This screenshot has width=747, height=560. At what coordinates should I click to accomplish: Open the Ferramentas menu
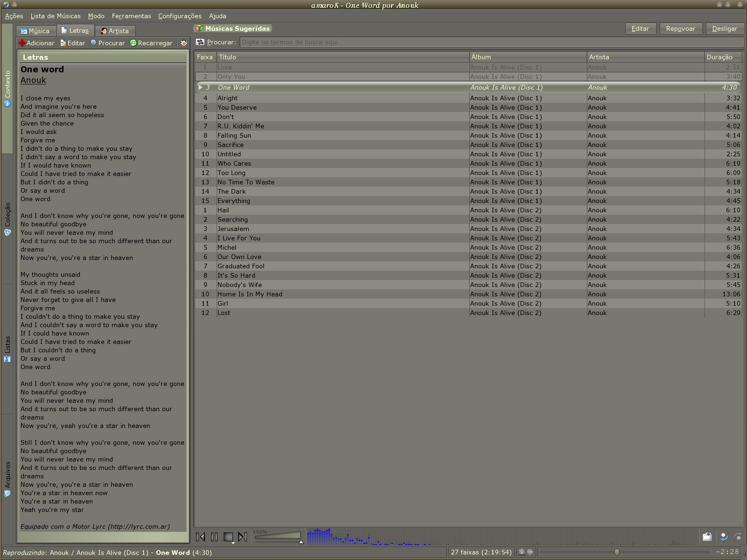point(131,16)
